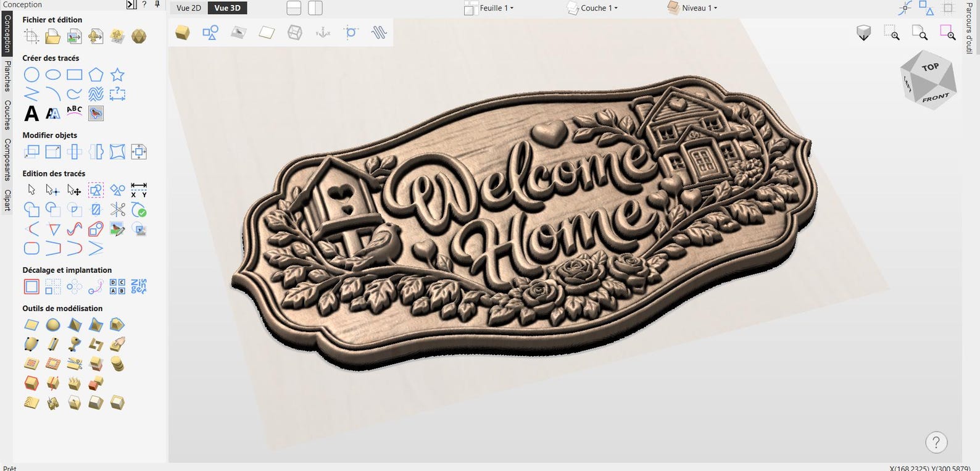980x471 pixels.
Task: Select the draw star tool
Action: pyautogui.click(x=117, y=75)
